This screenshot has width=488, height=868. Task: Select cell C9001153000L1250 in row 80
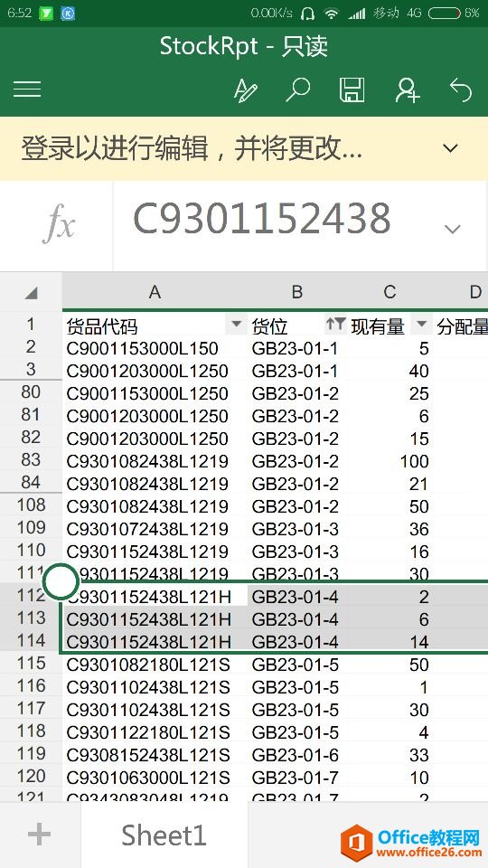coord(155,394)
